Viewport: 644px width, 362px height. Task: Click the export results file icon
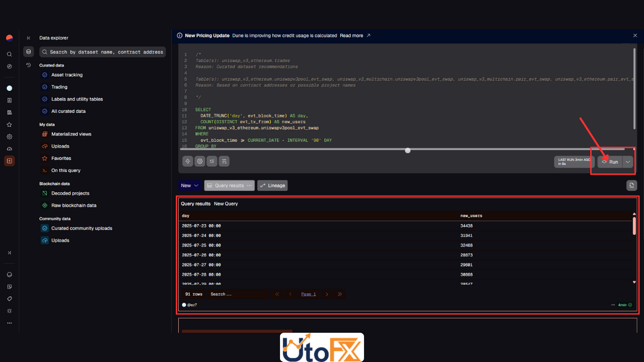[x=632, y=185]
